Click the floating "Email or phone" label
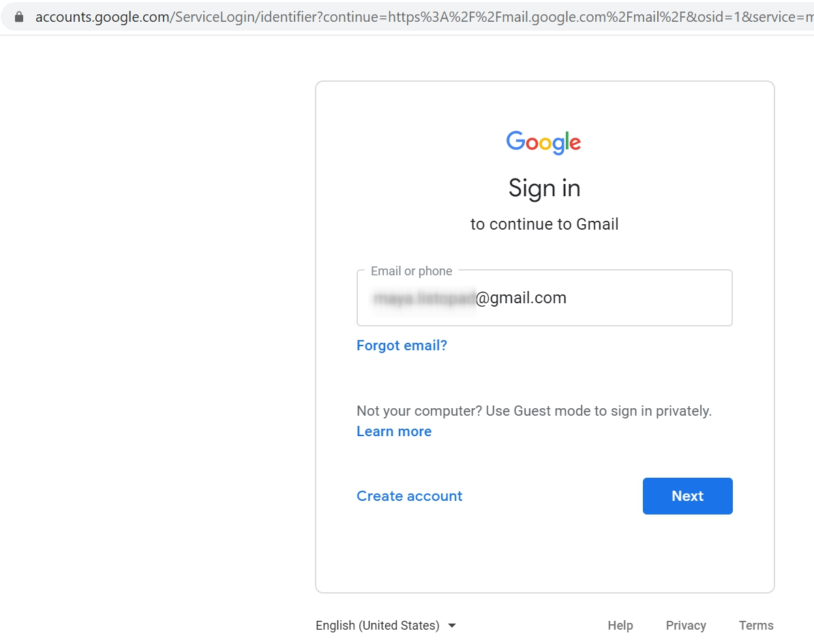The height and width of the screenshot is (644, 814). point(411,271)
